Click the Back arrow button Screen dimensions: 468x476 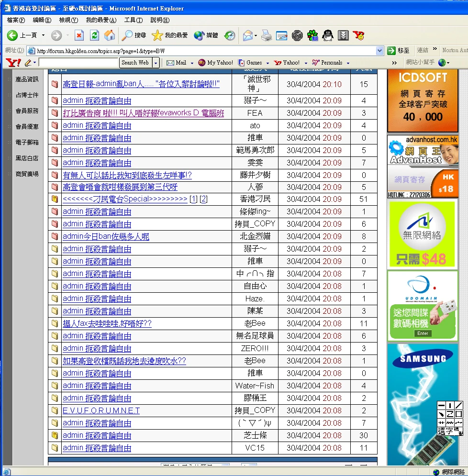coord(12,35)
